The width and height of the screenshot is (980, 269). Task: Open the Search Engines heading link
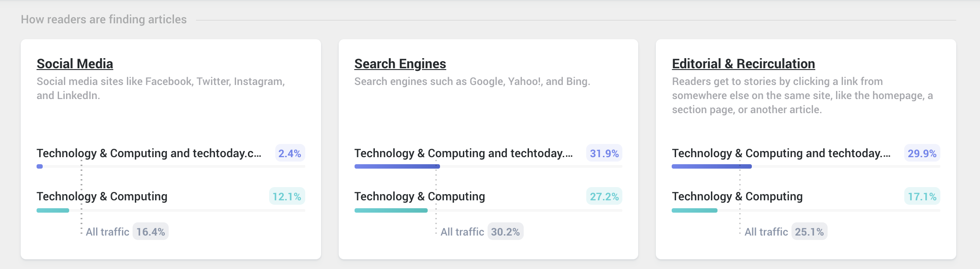click(x=400, y=64)
